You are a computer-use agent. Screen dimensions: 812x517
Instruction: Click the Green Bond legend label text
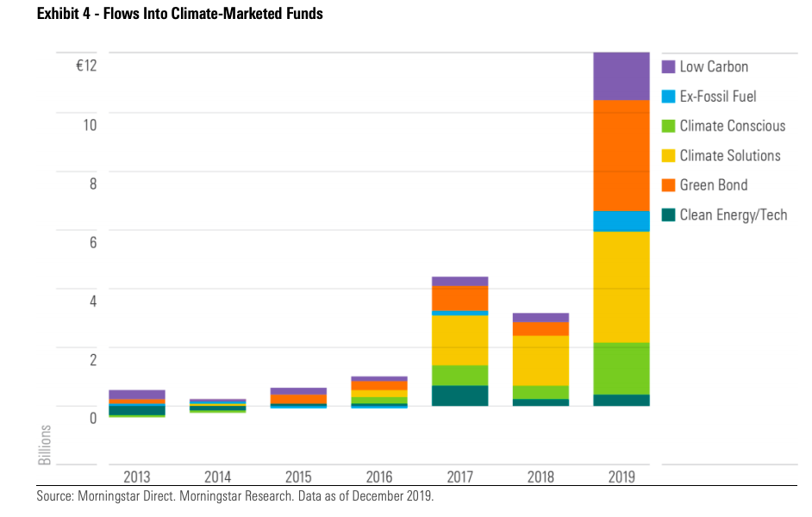click(x=713, y=185)
